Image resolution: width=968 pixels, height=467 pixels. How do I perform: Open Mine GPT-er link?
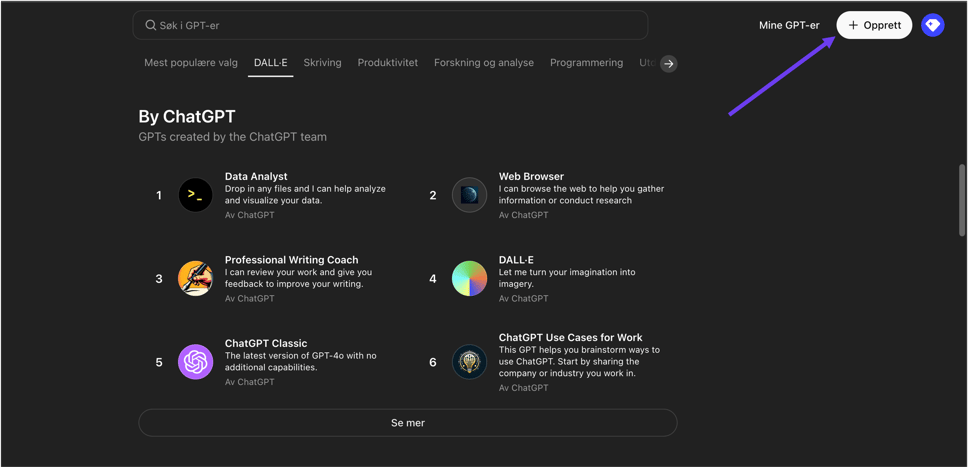tap(788, 25)
